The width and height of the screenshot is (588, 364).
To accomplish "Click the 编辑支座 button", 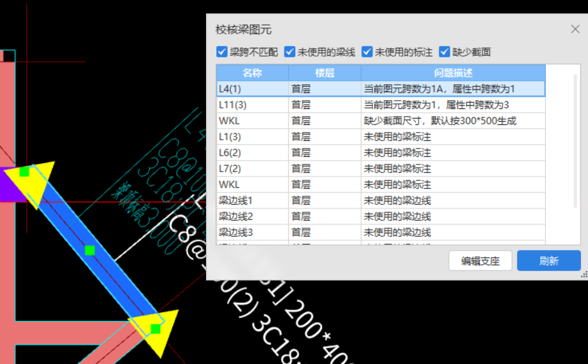I will pyautogui.click(x=480, y=261).
